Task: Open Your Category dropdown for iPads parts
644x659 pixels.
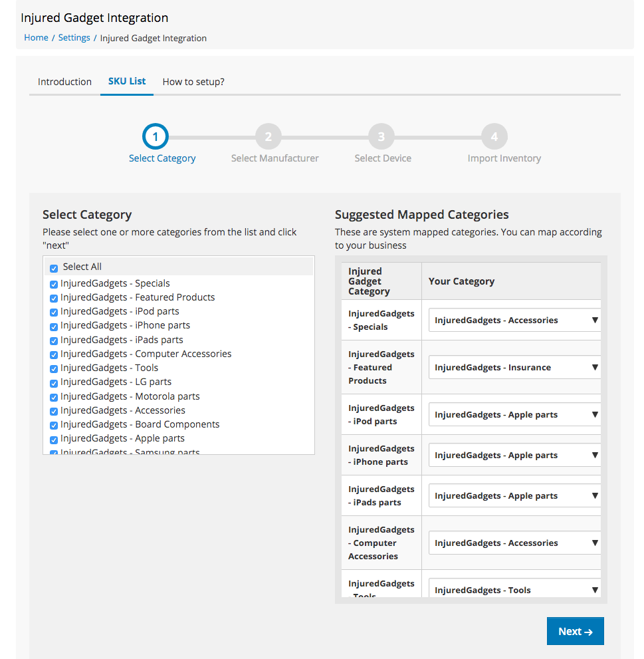Action: pos(514,495)
